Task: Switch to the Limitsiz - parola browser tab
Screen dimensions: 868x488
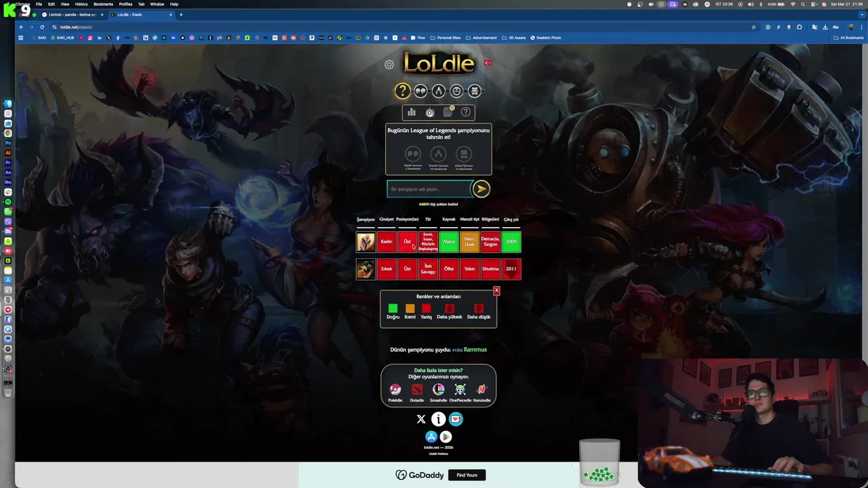Action: 73,14
